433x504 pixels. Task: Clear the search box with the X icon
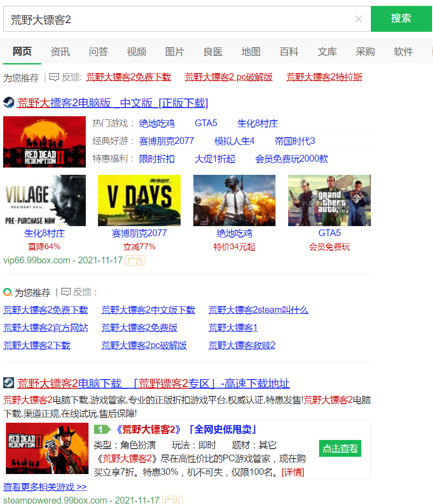[x=359, y=19]
